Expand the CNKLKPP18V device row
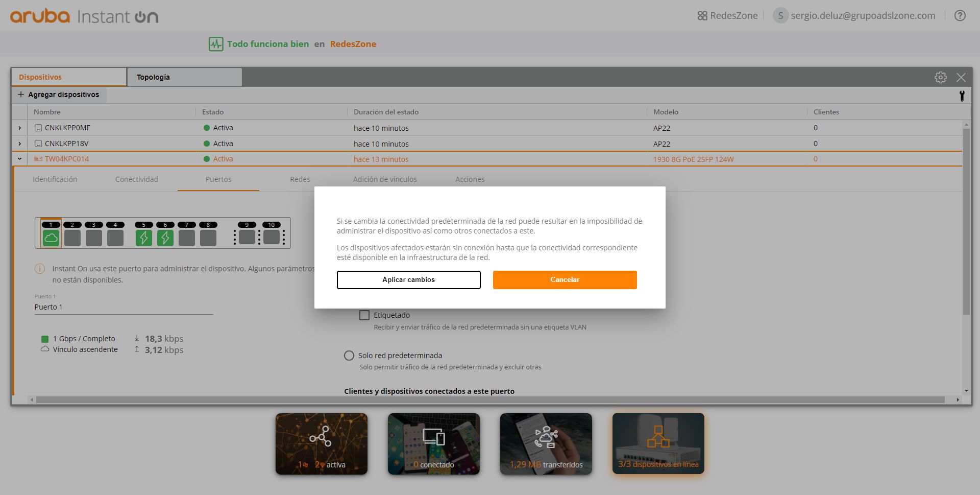Image resolution: width=980 pixels, height=495 pixels. point(20,144)
